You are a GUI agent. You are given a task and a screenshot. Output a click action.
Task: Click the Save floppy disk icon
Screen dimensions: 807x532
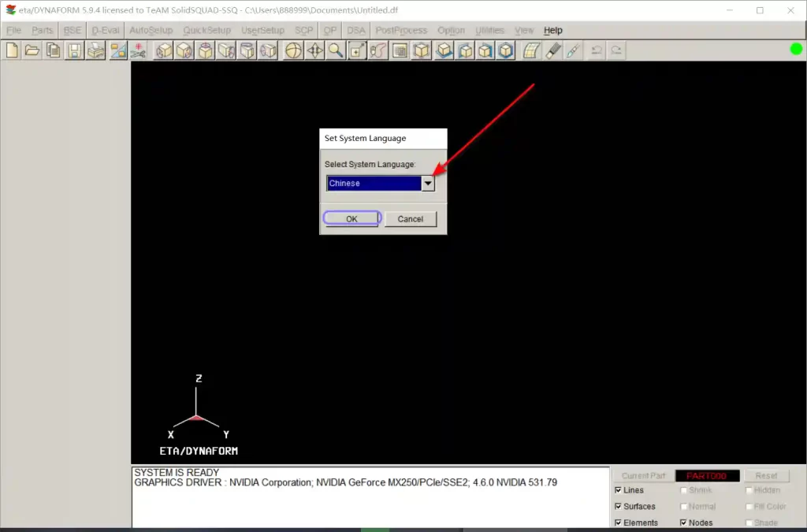point(74,50)
